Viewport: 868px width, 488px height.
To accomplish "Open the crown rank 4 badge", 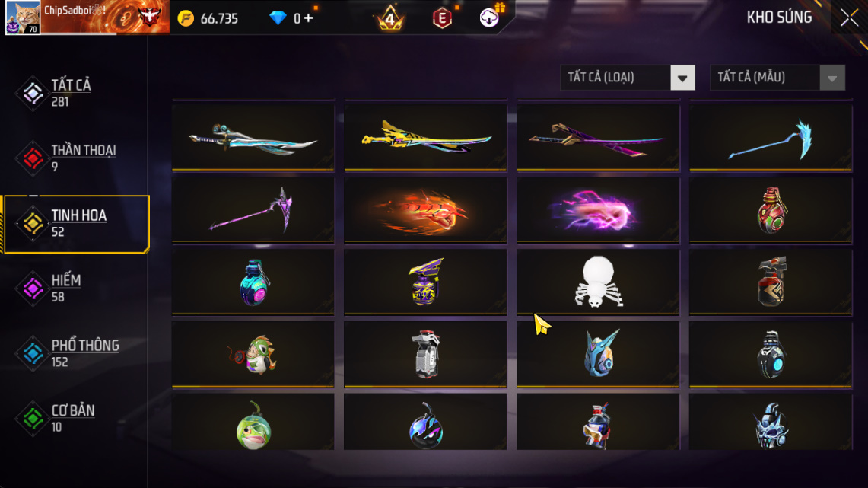I will click(x=390, y=18).
